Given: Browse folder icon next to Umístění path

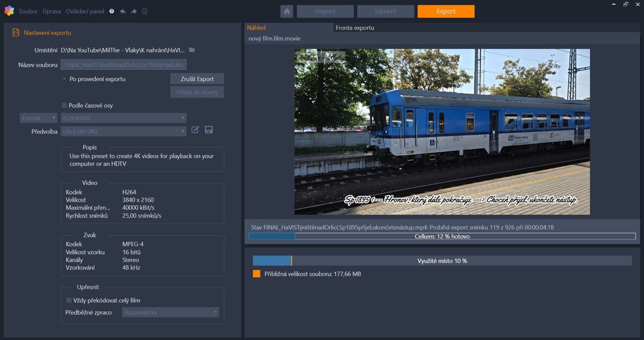Looking at the screenshot, I should [x=192, y=50].
